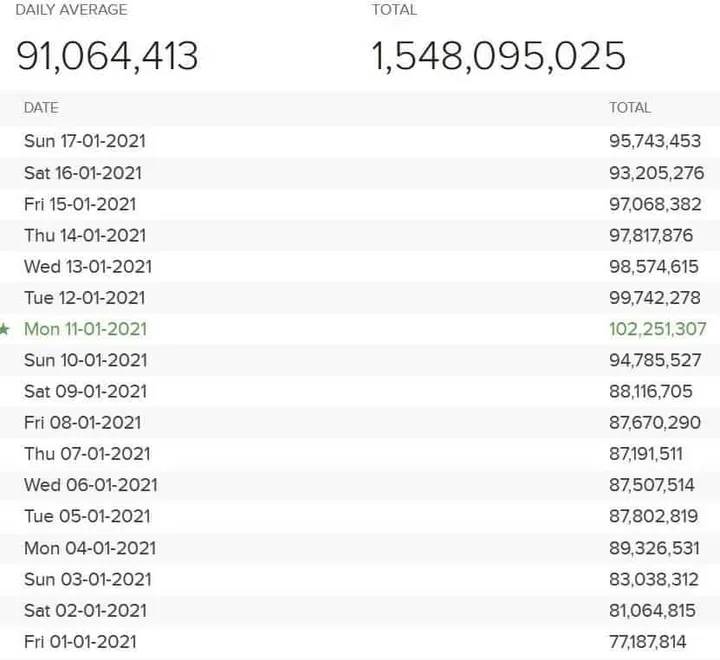Click the DATE column header
Viewport: 720px width, 660px height.
click(41, 107)
